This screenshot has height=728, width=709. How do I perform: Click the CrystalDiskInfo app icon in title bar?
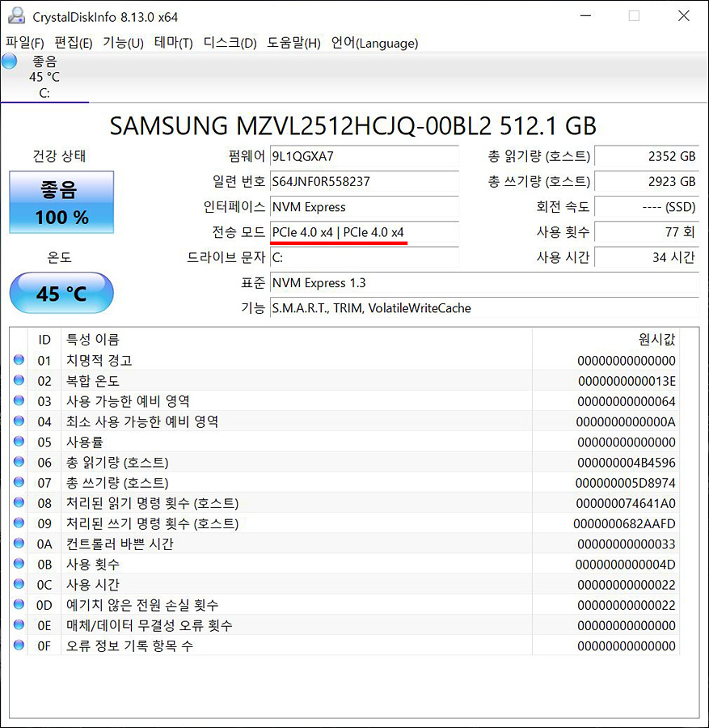click(16, 16)
